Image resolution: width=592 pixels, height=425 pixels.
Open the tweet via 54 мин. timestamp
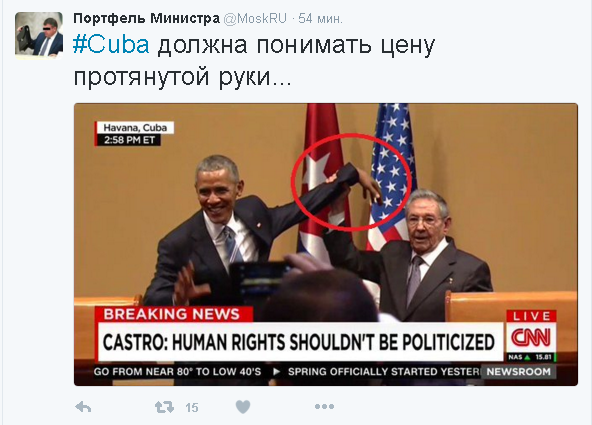321,18
